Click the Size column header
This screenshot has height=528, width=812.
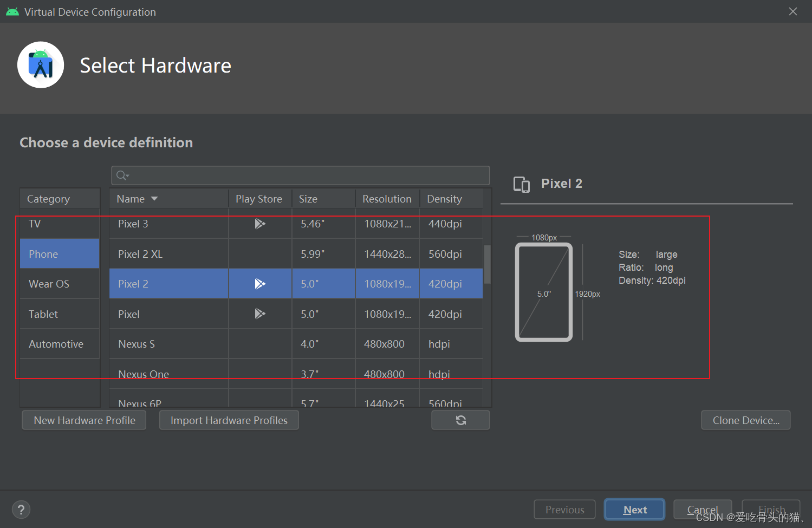(323, 199)
